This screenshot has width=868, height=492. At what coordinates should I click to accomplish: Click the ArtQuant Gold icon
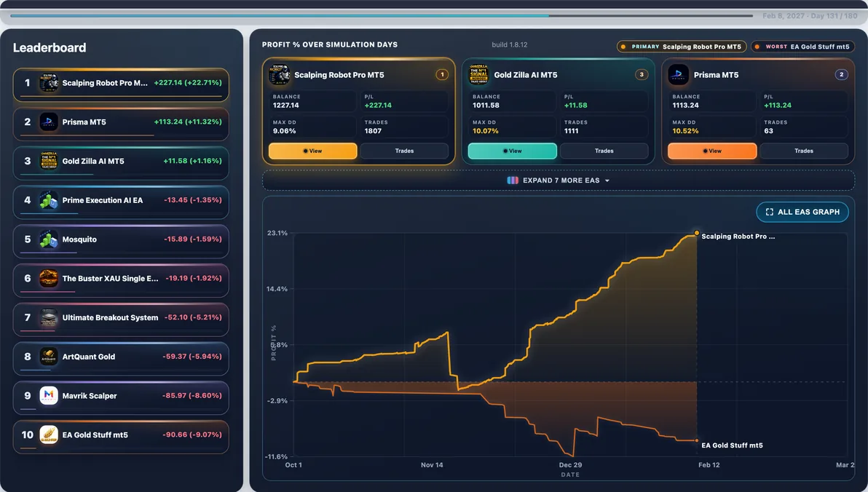[x=49, y=357]
